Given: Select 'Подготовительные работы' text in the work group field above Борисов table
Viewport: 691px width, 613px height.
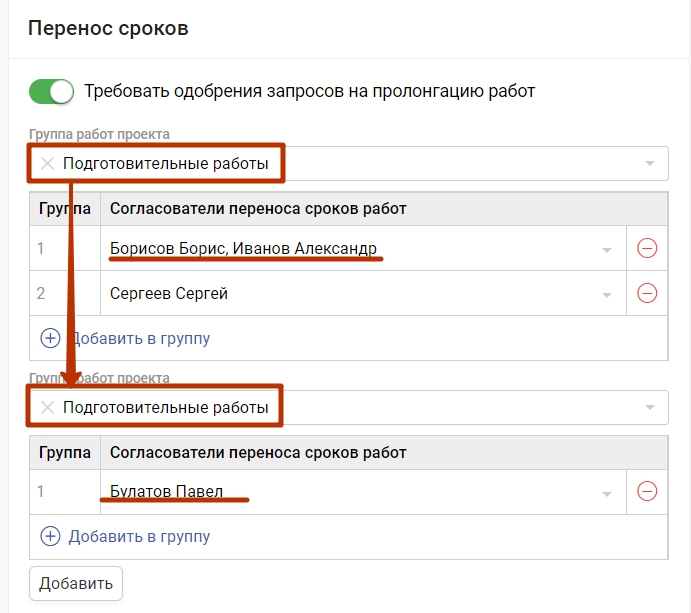Looking at the screenshot, I should 166,164.
